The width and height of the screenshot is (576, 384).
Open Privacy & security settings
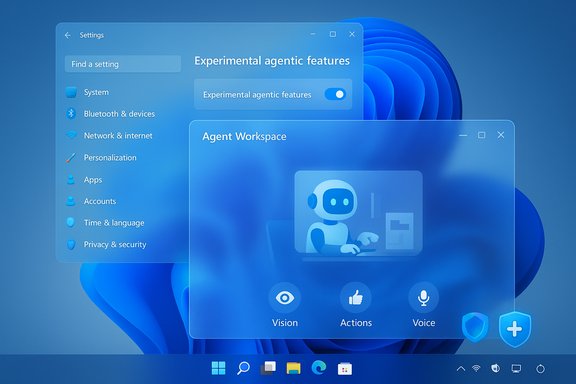click(x=115, y=244)
